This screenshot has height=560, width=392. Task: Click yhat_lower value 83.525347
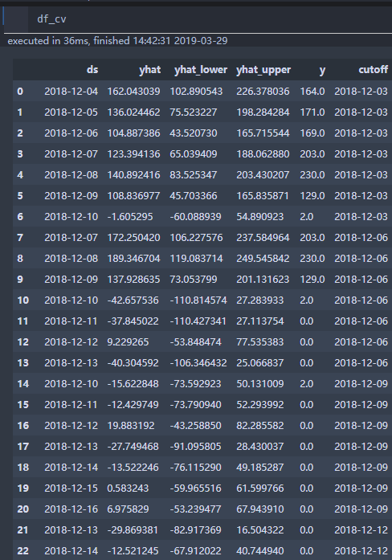[193, 175]
